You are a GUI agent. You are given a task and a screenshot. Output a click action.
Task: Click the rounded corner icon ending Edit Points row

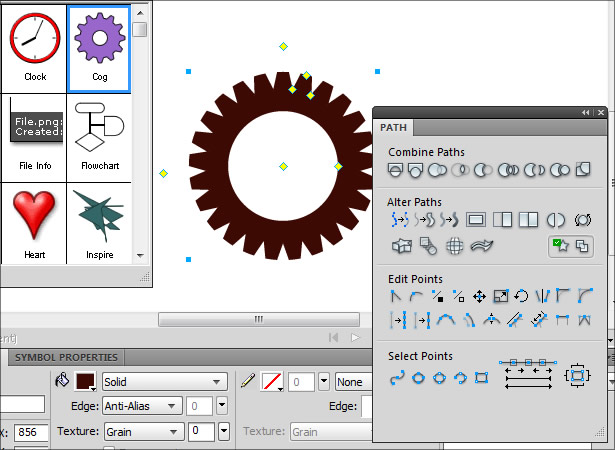pyautogui.click(x=585, y=296)
